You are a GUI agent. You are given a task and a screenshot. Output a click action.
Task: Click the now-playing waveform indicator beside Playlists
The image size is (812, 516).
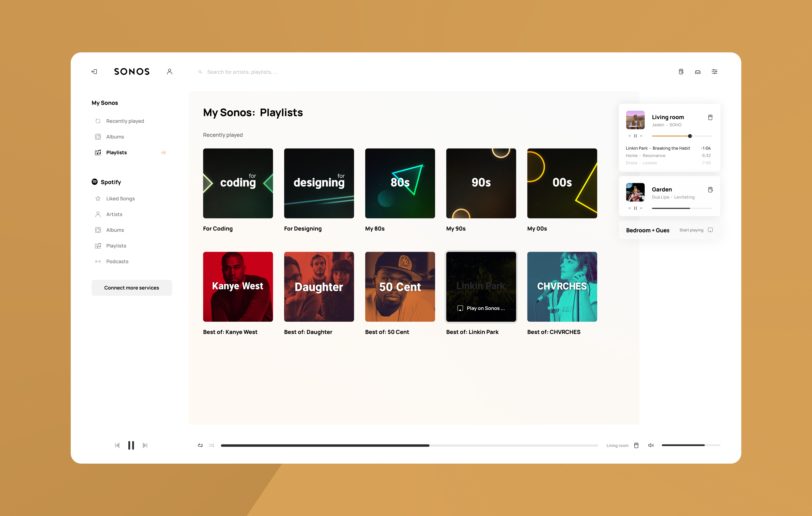[x=163, y=152]
